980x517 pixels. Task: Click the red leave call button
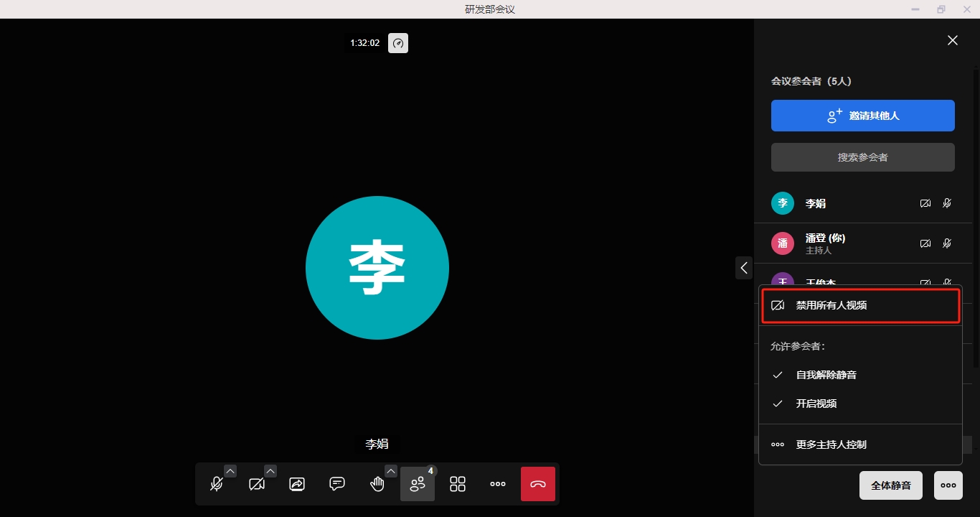pos(538,484)
